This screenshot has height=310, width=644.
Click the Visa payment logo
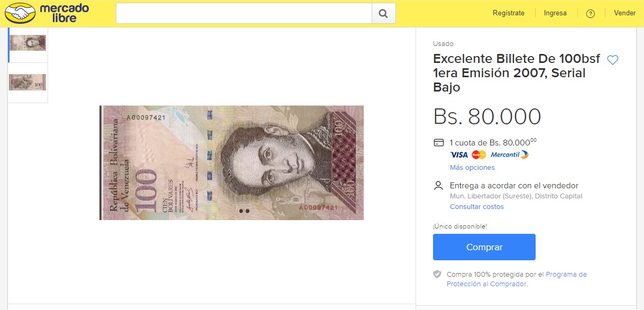(x=459, y=154)
